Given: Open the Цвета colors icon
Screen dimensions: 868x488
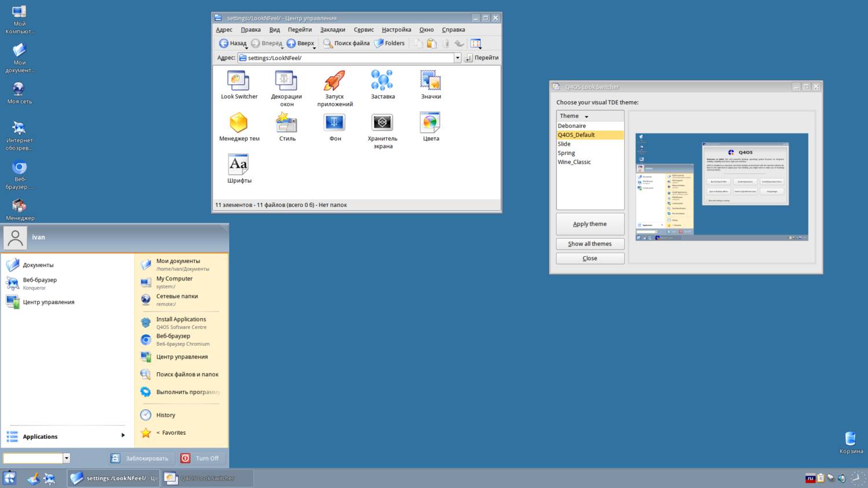Looking at the screenshot, I should 431,123.
